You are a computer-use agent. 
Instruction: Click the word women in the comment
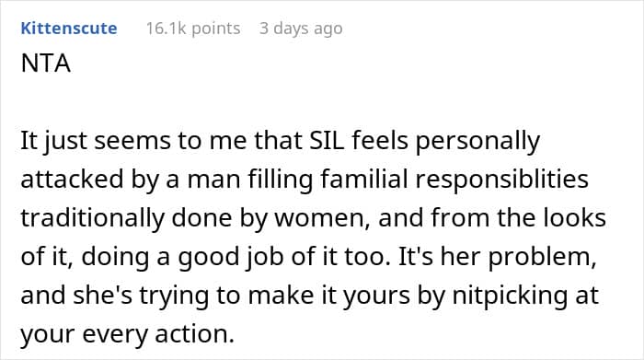point(319,218)
